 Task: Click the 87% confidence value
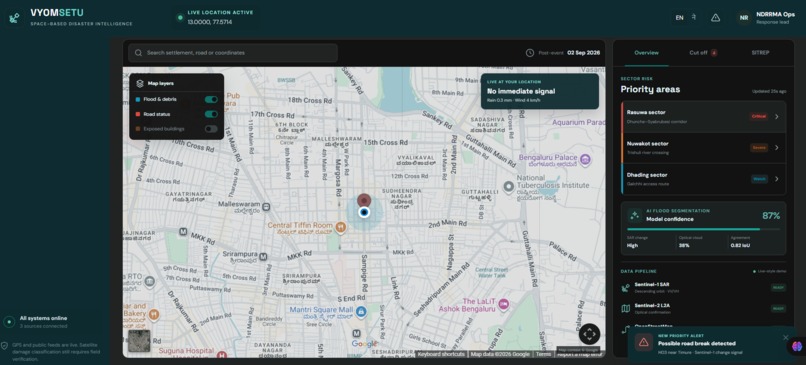[x=771, y=216]
